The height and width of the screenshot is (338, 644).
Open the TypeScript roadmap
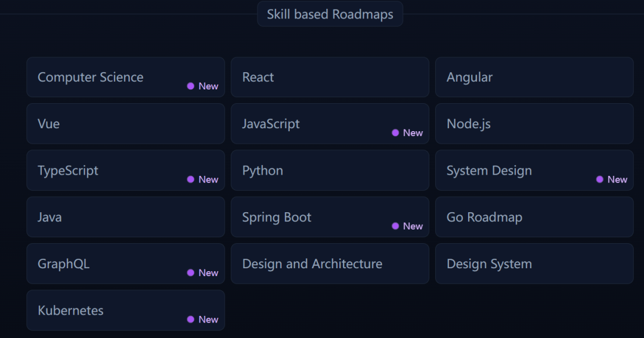125,170
